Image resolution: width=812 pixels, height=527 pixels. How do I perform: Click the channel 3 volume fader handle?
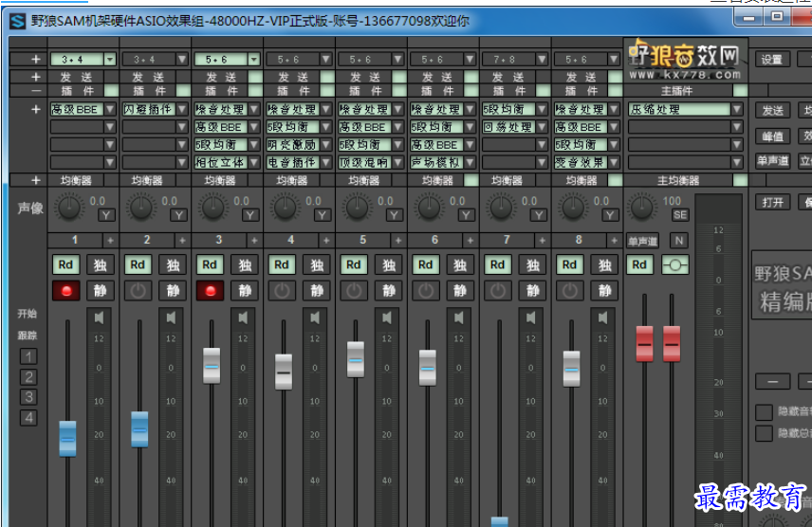click(212, 365)
